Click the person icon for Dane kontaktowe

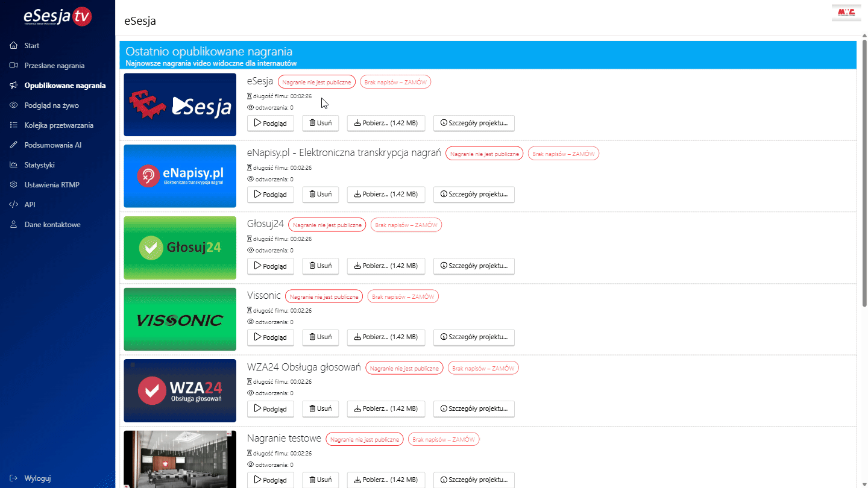(x=13, y=225)
